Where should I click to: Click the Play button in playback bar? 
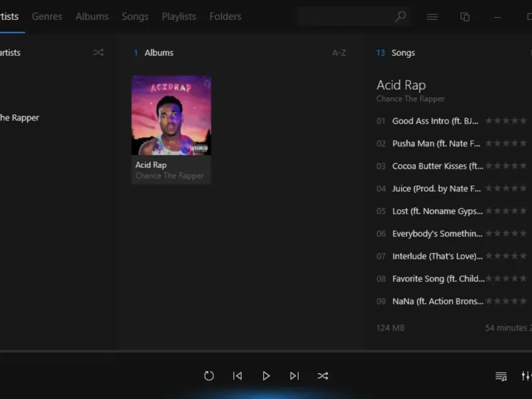[266, 376]
